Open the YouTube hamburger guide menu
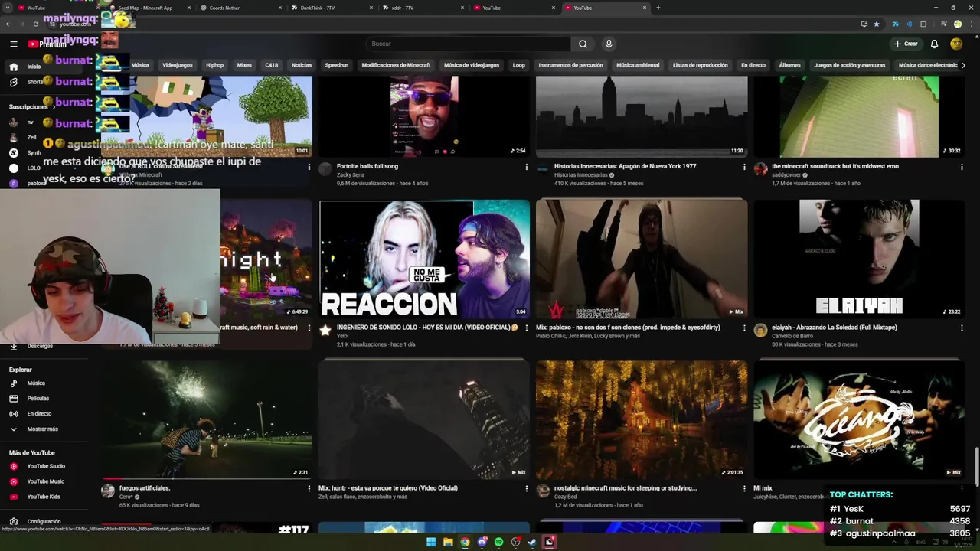980x551 pixels. [x=13, y=44]
